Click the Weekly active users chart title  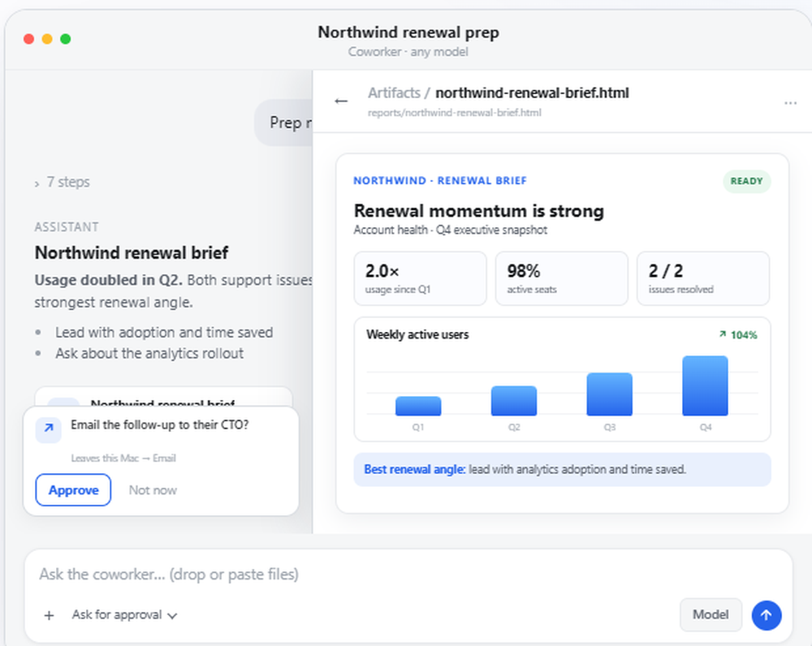coord(417,334)
